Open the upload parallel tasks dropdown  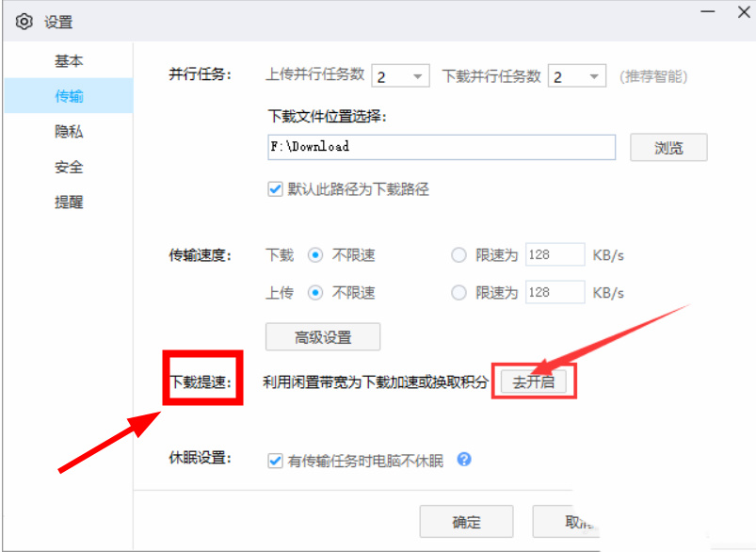415,75
